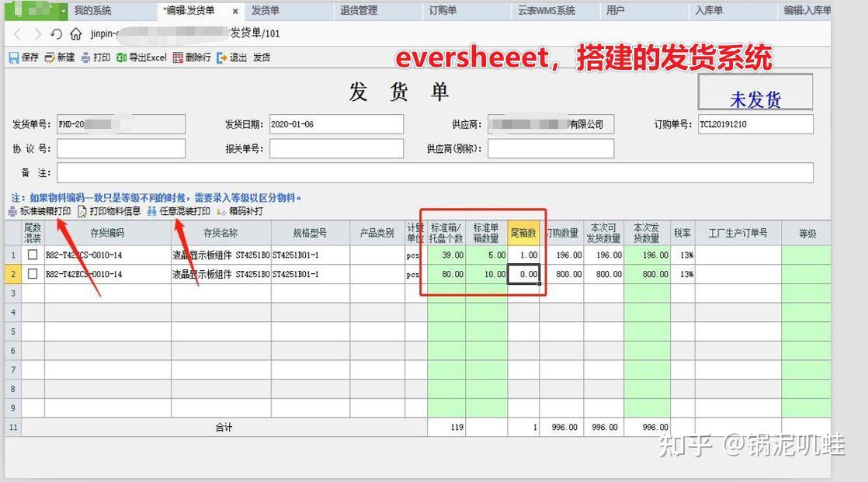Check row 2 尾数混装 checkbox
Screen dimensions: 868x482
pyautogui.click(x=31, y=274)
